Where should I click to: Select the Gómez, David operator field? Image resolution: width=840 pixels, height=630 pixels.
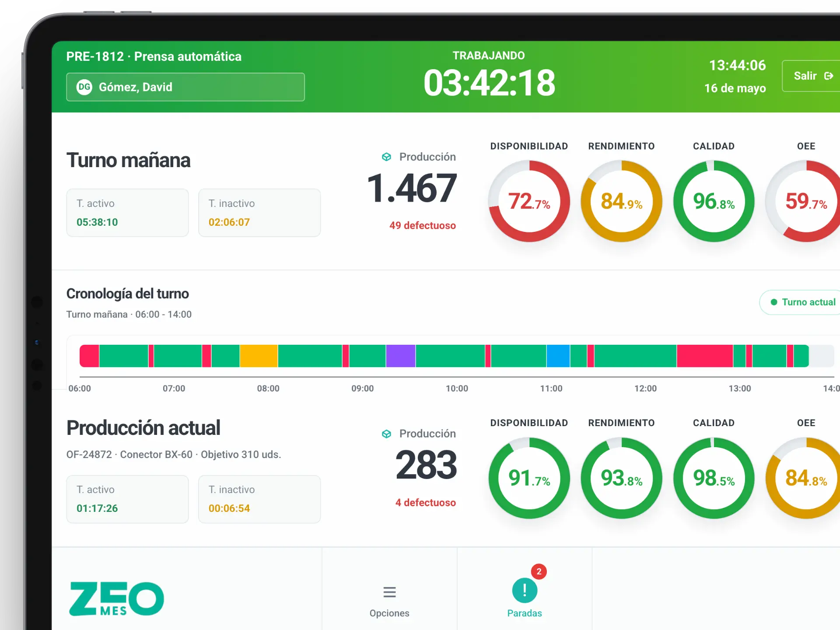(185, 87)
